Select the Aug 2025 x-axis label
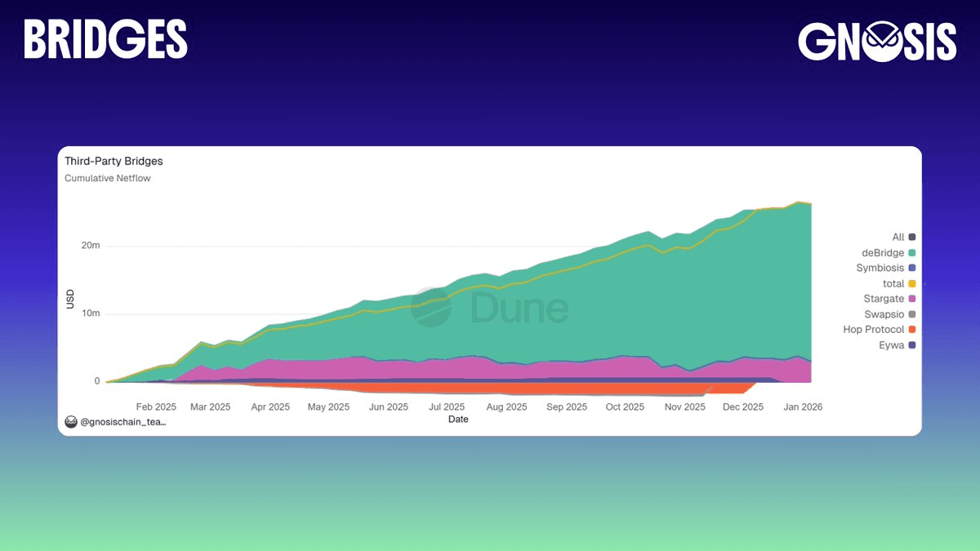The image size is (980, 551). [x=506, y=407]
